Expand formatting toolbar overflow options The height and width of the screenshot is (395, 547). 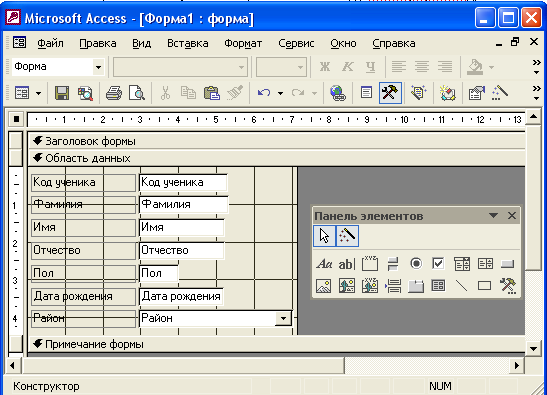[537, 67]
